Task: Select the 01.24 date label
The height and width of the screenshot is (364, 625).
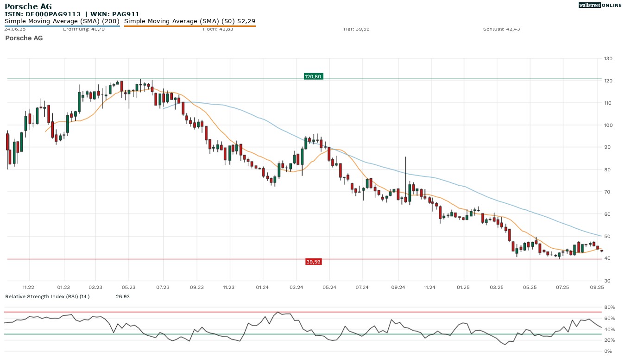Action: 262,287
